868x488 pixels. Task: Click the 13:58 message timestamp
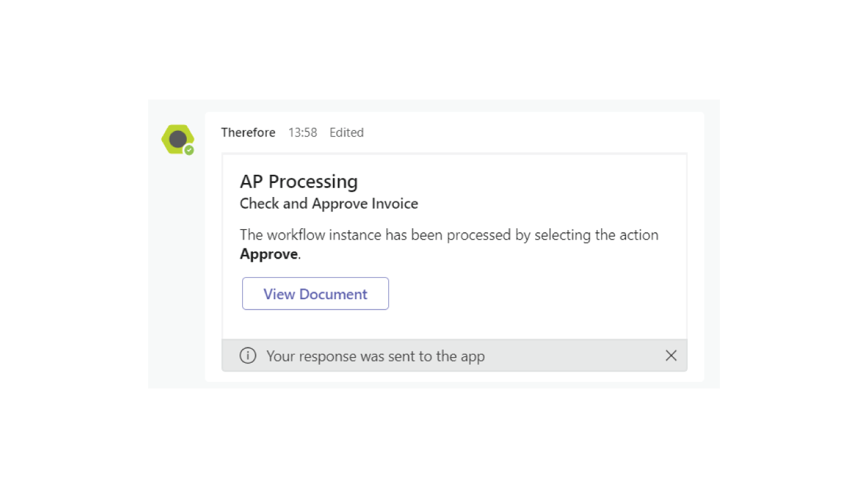click(302, 133)
